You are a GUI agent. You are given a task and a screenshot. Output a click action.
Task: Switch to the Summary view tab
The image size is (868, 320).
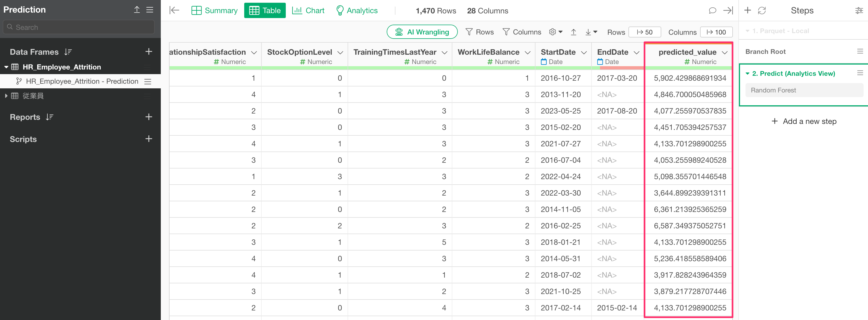click(214, 10)
